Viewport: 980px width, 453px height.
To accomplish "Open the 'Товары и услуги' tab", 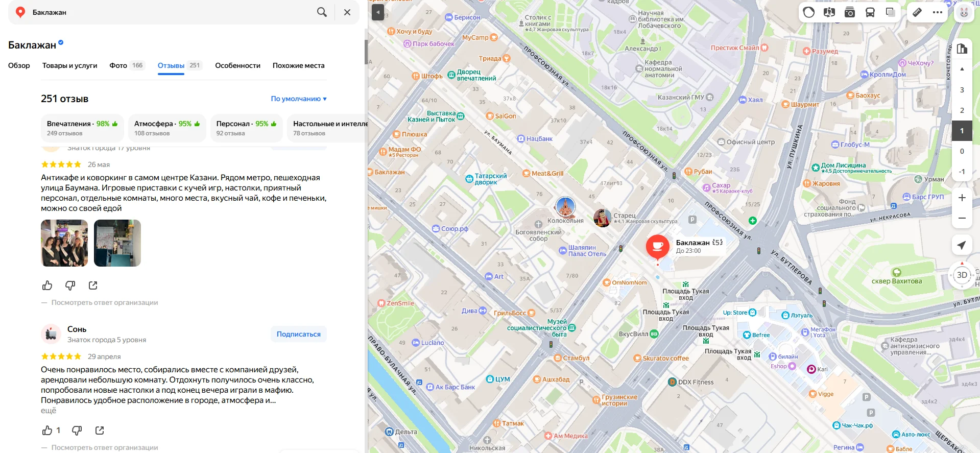I will pyautogui.click(x=69, y=65).
